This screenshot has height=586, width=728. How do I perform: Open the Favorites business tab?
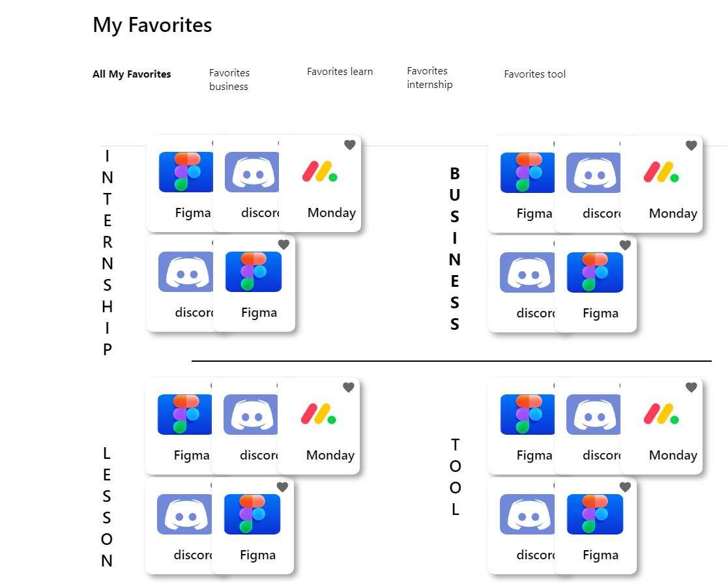point(229,80)
